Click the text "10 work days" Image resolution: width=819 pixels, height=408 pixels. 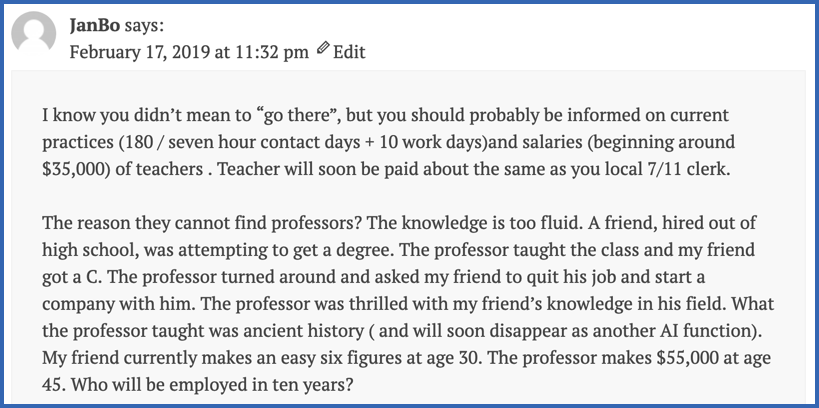(425, 142)
